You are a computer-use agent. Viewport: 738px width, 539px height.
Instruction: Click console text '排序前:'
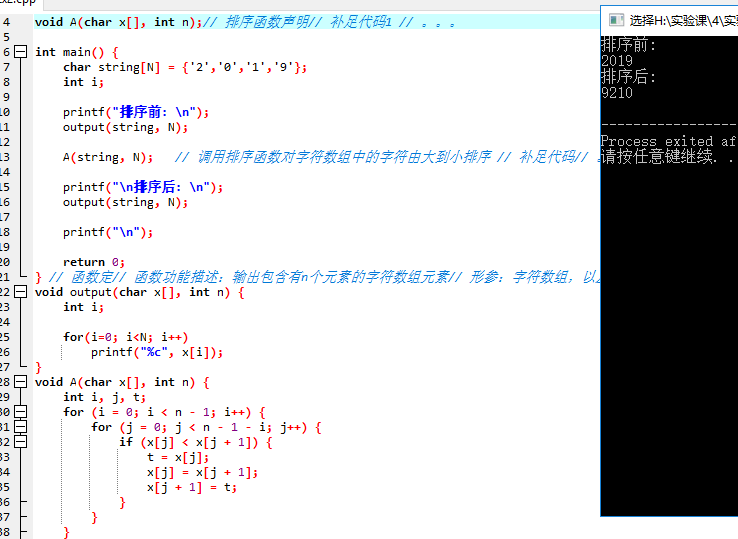[628, 45]
